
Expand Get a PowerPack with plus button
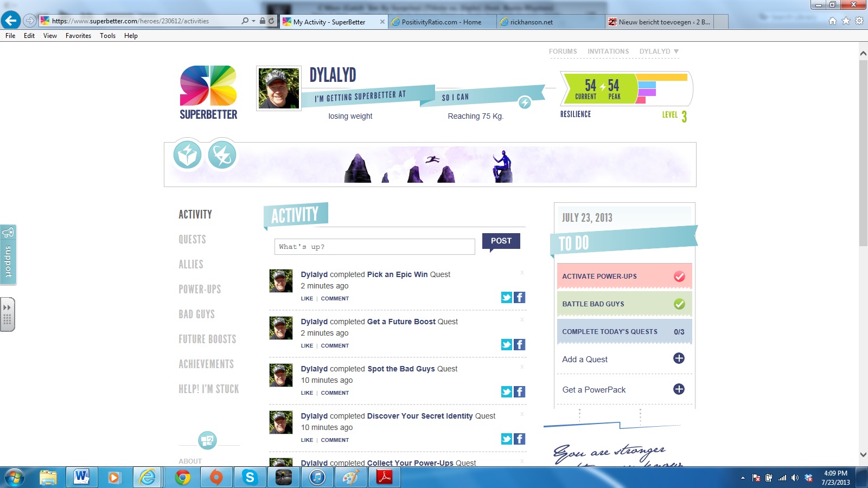pyautogui.click(x=679, y=389)
